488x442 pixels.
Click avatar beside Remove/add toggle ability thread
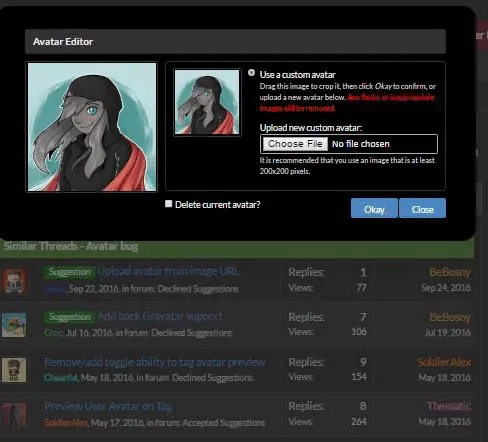(x=14, y=370)
